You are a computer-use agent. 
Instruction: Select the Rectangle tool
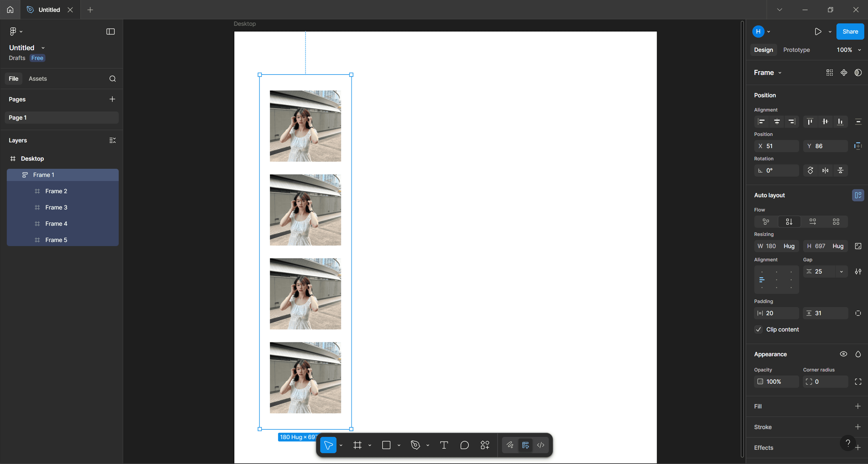387,445
